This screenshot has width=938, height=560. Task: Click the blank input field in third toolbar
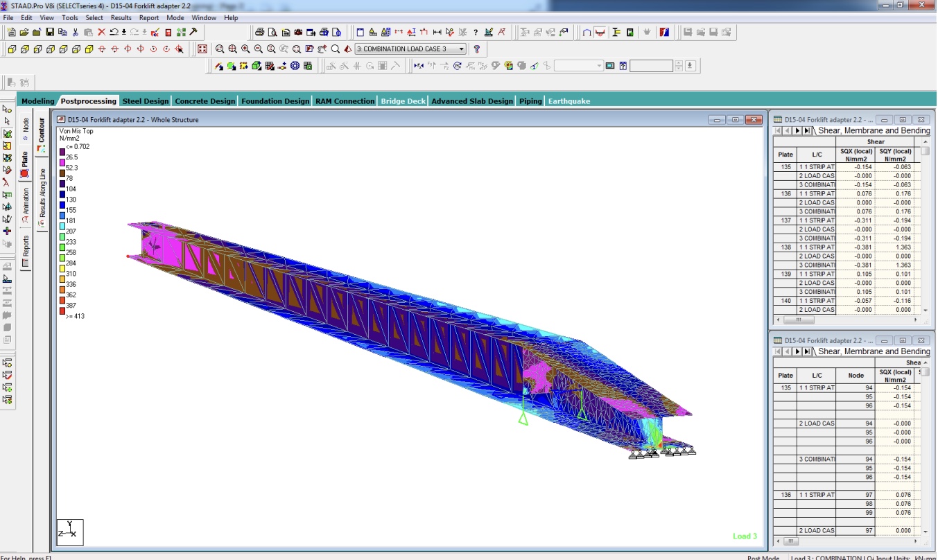(651, 67)
